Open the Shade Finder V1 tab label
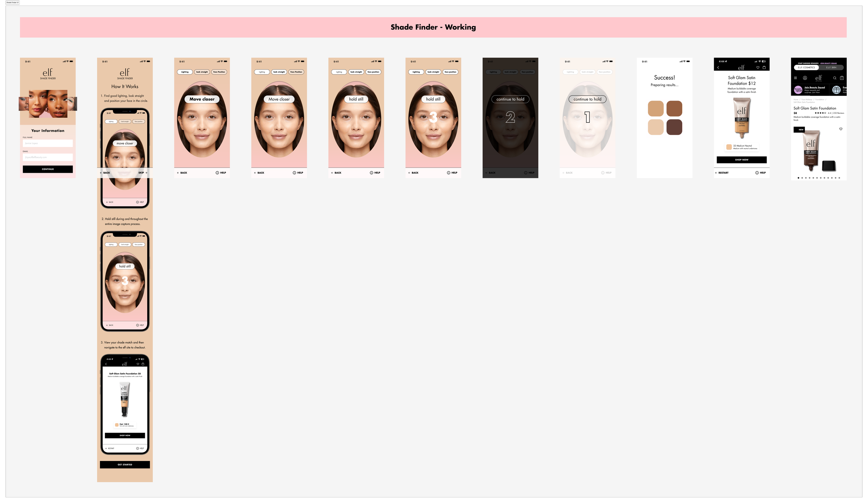This screenshot has height=503, width=868. pyautogui.click(x=12, y=2)
